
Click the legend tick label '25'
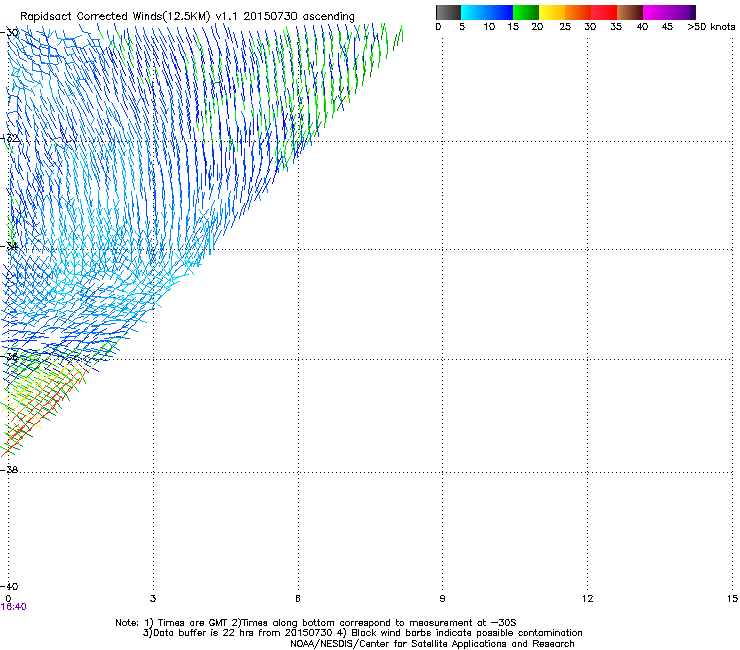click(x=565, y=27)
